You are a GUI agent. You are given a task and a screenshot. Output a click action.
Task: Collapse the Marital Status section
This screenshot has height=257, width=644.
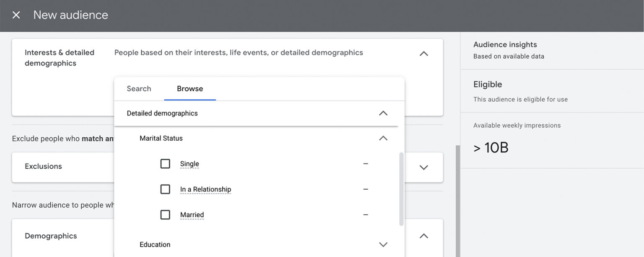383,138
